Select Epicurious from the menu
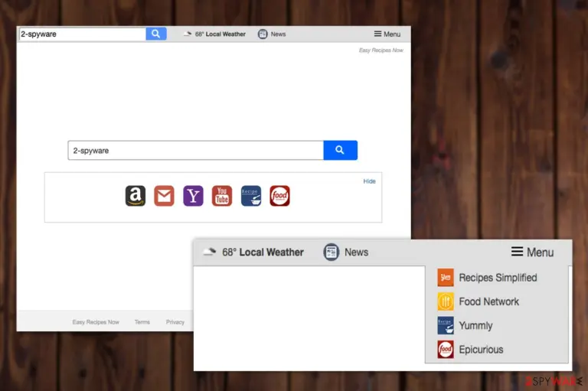The width and height of the screenshot is (588, 391). (x=481, y=350)
